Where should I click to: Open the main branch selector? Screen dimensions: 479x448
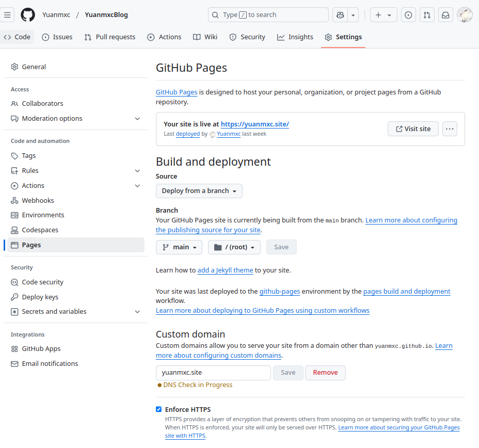(179, 247)
